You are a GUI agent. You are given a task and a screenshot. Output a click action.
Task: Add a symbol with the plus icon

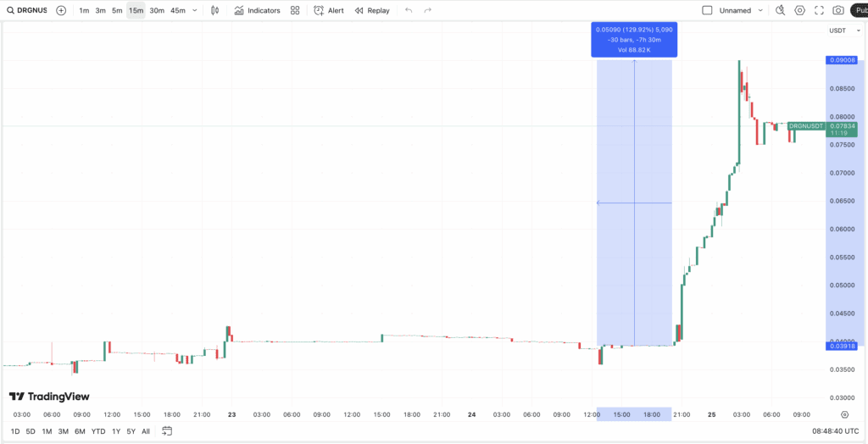point(61,10)
